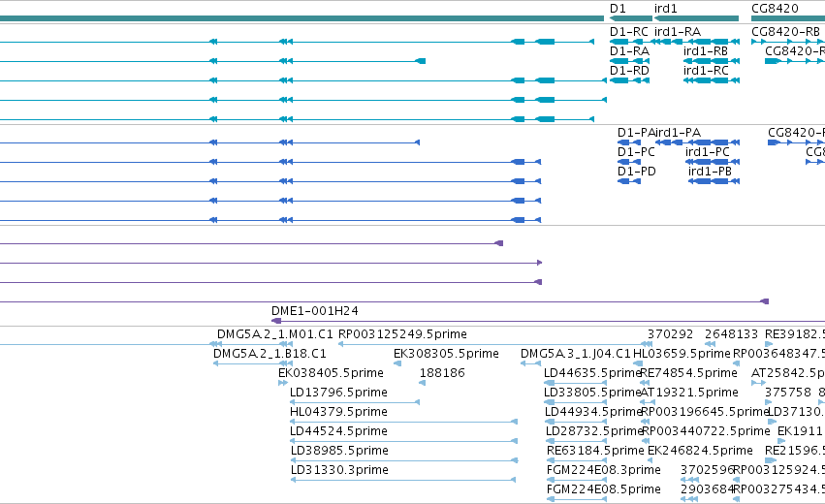
Task: Select the 2903684 feature label
Action: coord(708,489)
